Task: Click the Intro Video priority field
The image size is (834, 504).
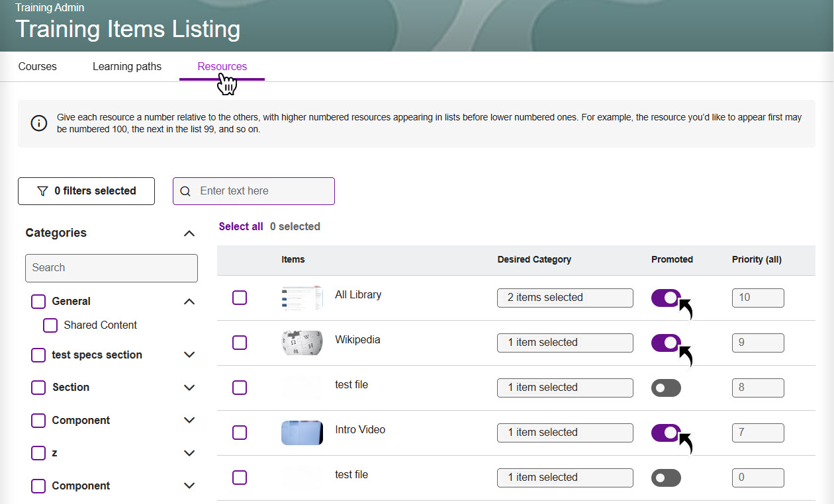Action: coord(757,433)
